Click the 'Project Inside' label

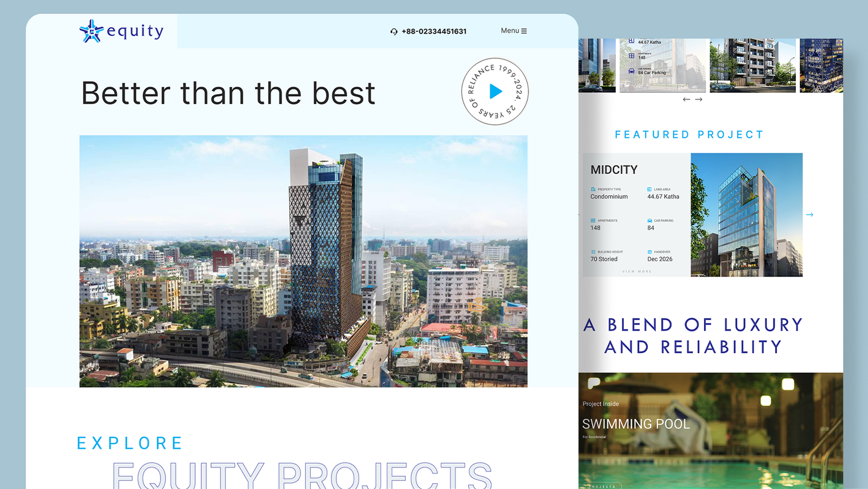(601, 404)
